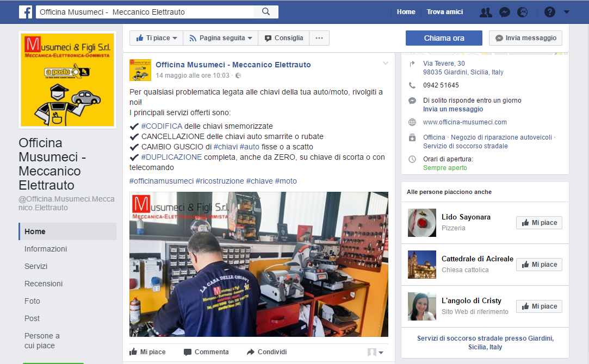
Task: Click the Chiama ora button
Action: pyautogui.click(x=444, y=38)
